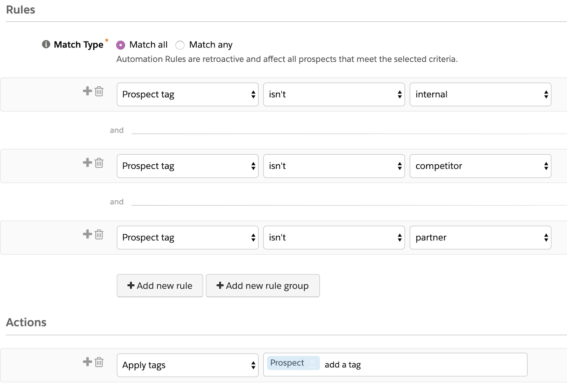Open the competitor tag value dropdown
The height and width of the screenshot is (392, 567).
[x=480, y=166]
